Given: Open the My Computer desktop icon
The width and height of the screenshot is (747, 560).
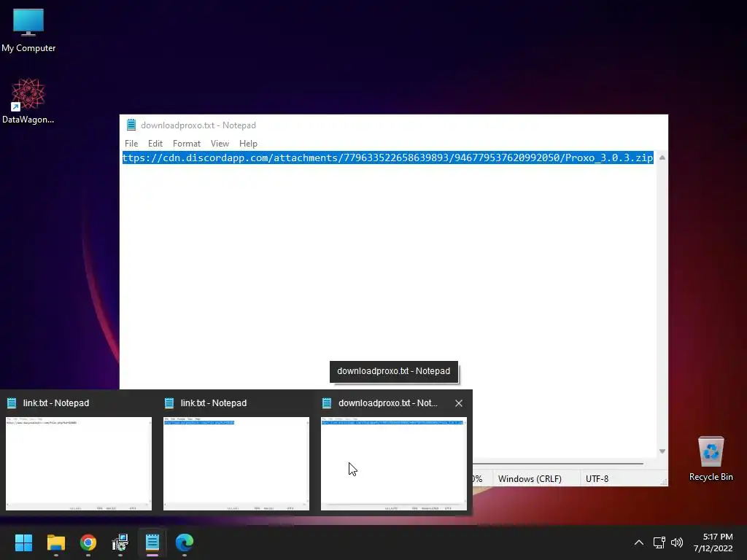Looking at the screenshot, I should (28, 30).
